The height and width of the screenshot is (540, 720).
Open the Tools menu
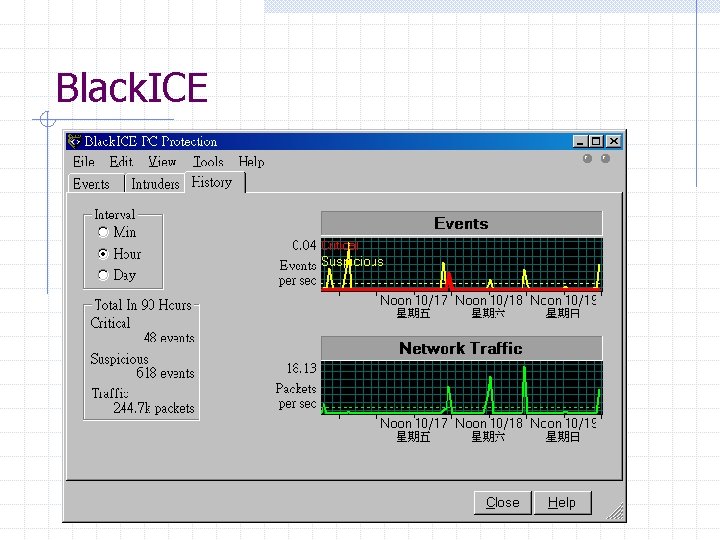click(x=208, y=162)
